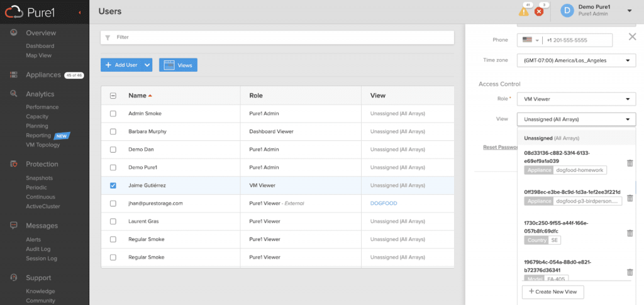Open the red critical alerts icon
The width and height of the screenshot is (644, 305).
(x=539, y=11)
